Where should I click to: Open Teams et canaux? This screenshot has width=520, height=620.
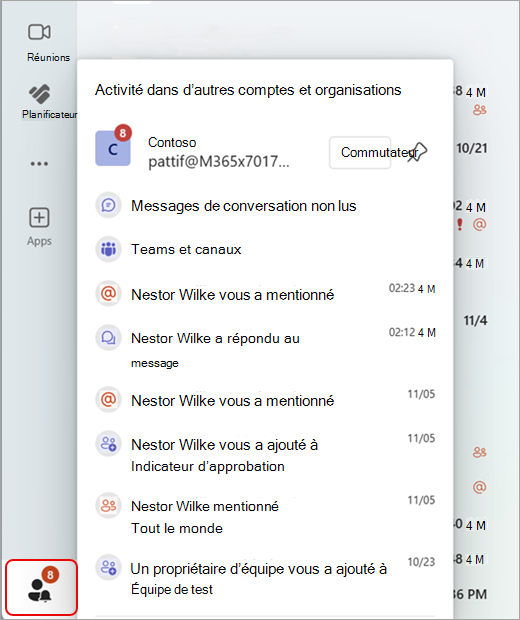(265, 249)
